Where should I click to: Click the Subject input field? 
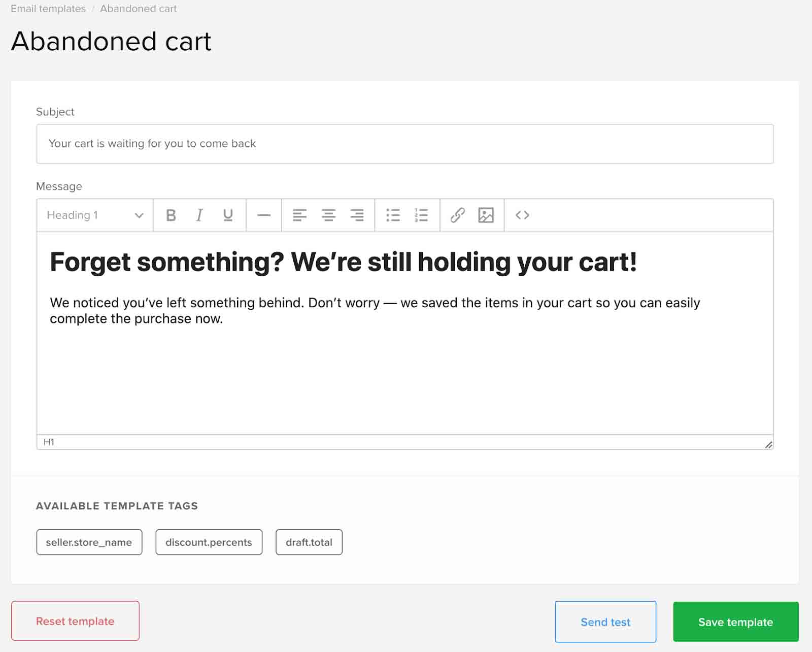405,144
